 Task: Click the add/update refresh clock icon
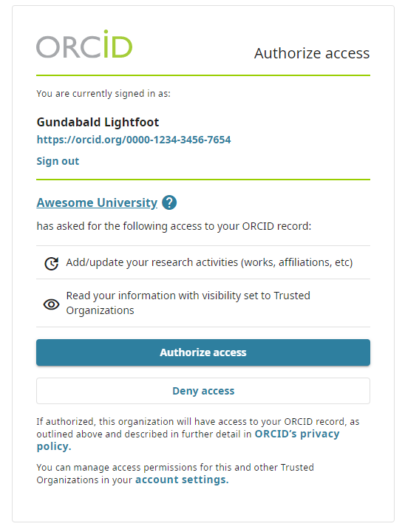tap(52, 263)
